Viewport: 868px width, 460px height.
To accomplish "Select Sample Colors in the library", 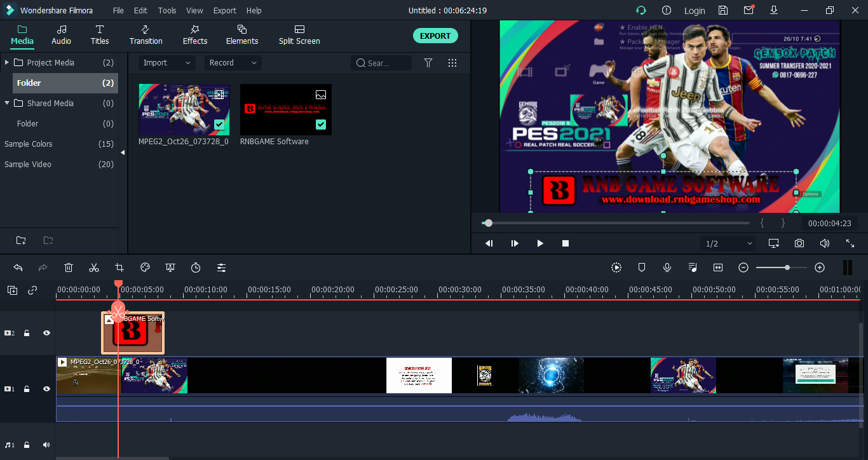I will [59, 144].
